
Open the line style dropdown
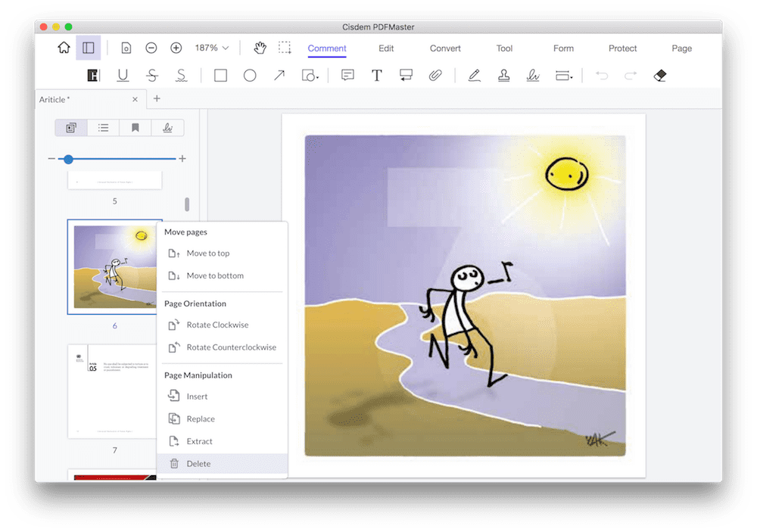564,76
